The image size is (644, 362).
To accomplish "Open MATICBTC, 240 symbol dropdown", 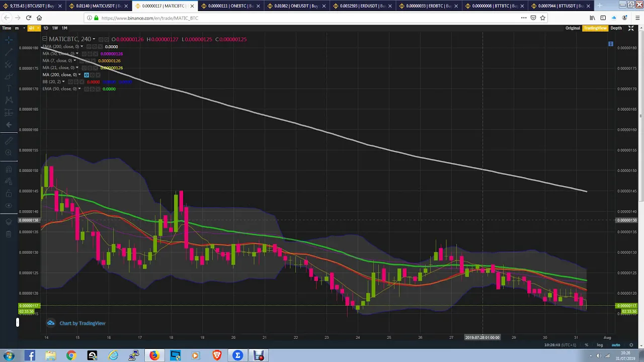I will tap(94, 39).
